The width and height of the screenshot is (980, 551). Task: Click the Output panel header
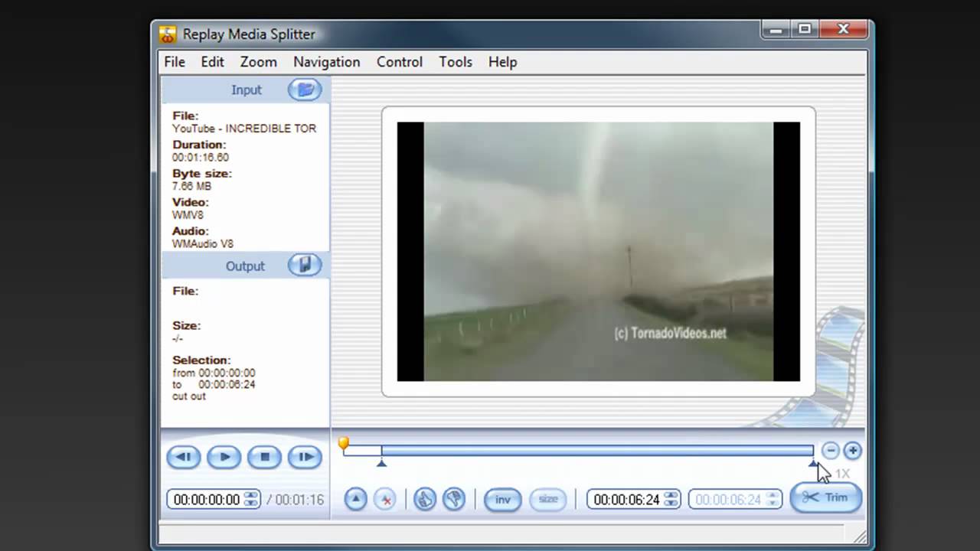pos(246,266)
